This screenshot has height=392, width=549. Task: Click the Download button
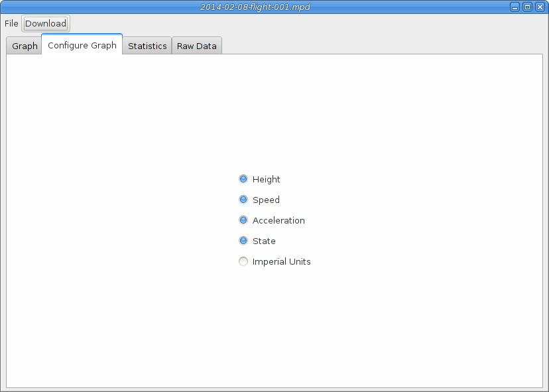(46, 23)
